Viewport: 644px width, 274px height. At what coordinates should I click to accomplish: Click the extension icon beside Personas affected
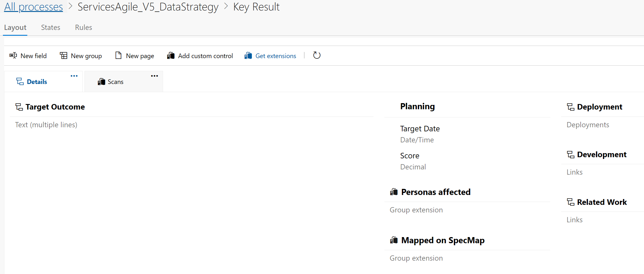click(394, 192)
